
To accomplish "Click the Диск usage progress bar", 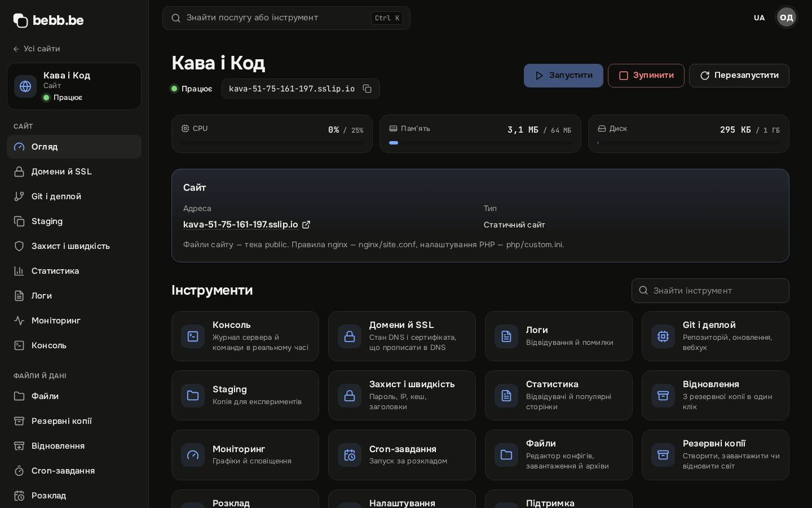I will pos(689,143).
